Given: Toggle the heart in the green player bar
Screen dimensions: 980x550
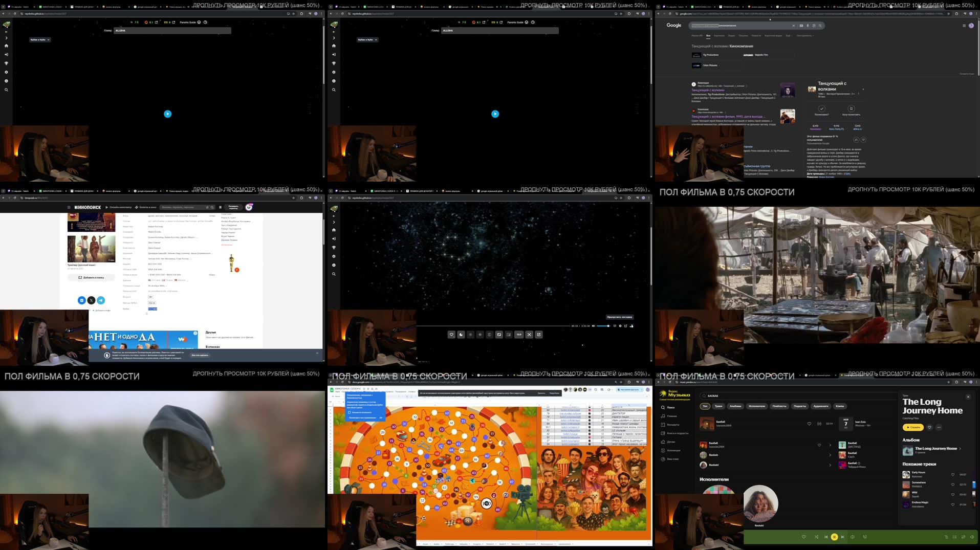Looking at the screenshot, I should (x=804, y=537).
